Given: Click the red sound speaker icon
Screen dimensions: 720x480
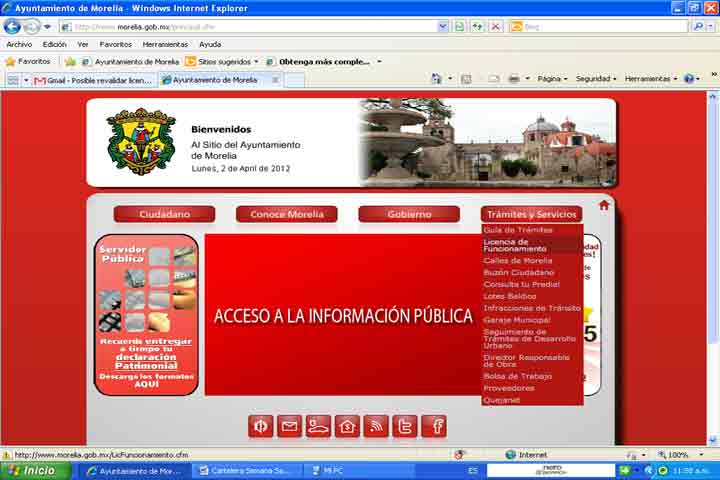Looking at the screenshot, I should (x=261, y=426).
